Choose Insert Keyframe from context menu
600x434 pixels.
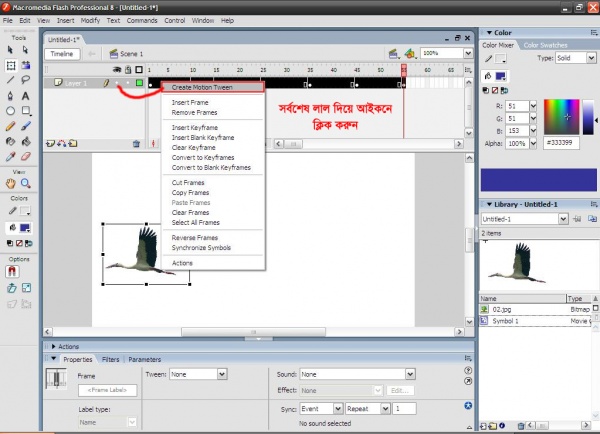coord(213,127)
